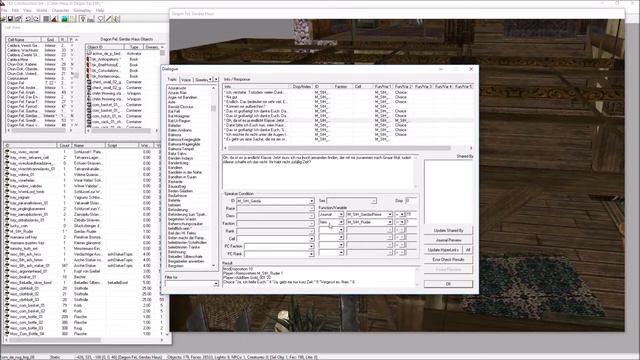Click the Open file toolbar icon

click(x=3, y=19)
